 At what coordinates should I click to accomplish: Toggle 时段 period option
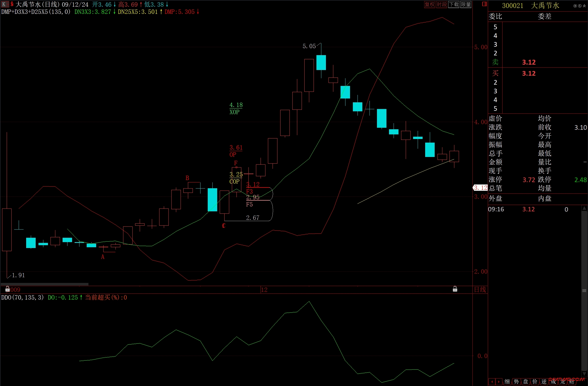tap(442, 4)
